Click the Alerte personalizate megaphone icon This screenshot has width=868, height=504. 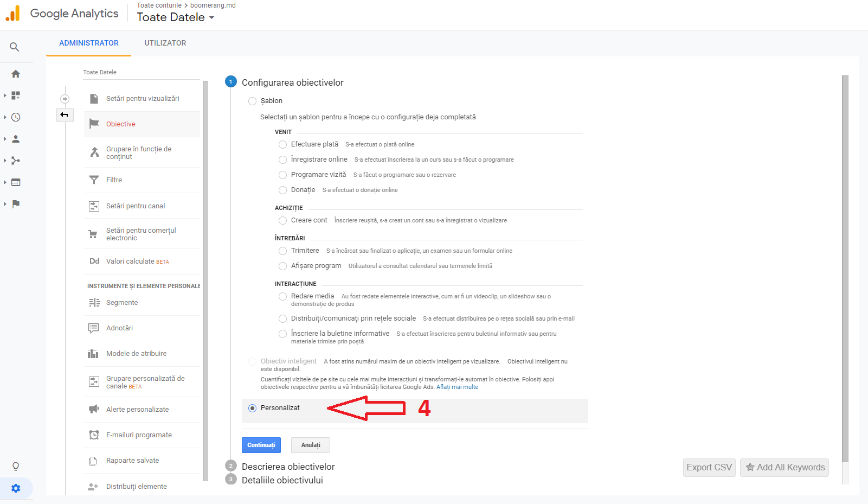[x=94, y=410]
